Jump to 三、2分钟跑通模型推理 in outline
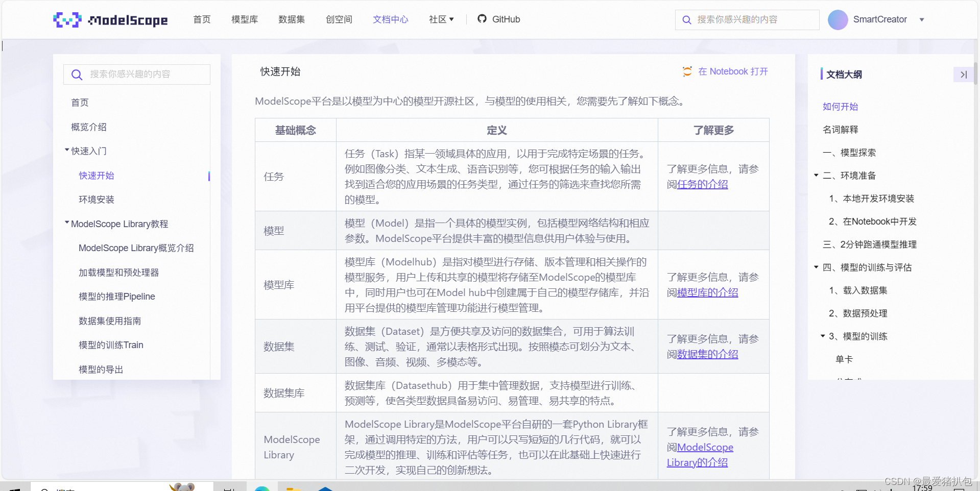This screenshot has width=980, height=491. coord(870,244)
